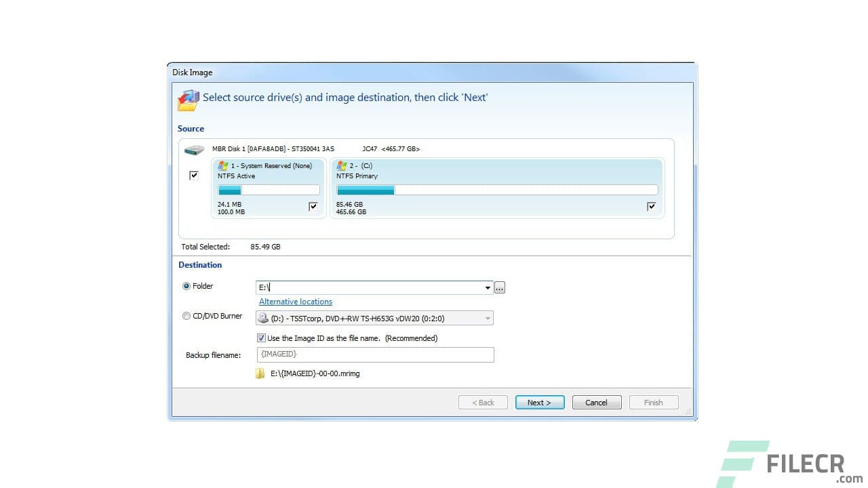868x488 pixels.
Task: Click inside the Backup filename field
Action: (373, 354)
